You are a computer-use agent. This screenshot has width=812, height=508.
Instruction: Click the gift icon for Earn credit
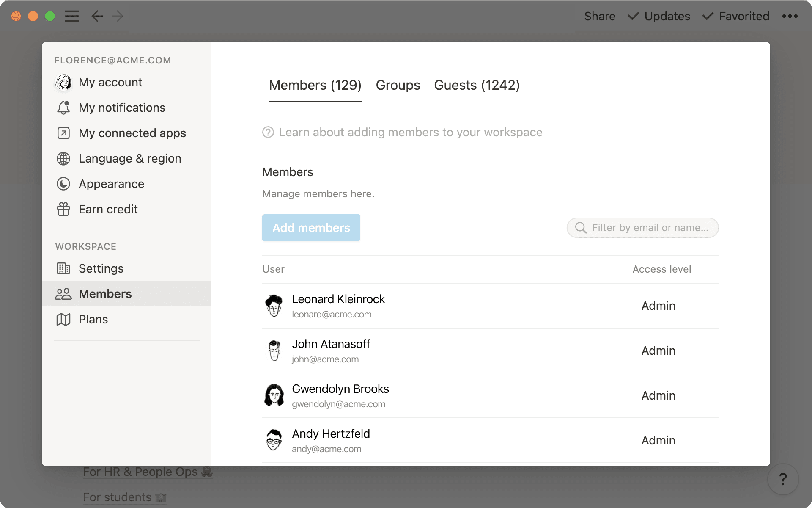63,209
